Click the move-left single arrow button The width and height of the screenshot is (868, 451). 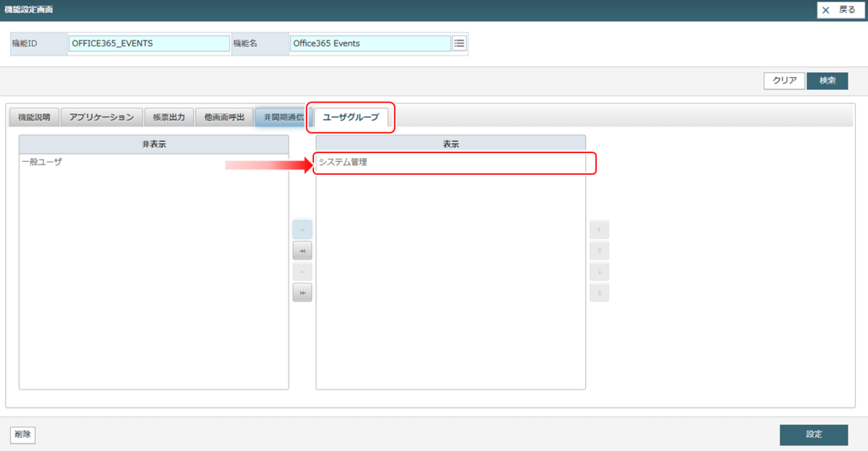point(302,272)
